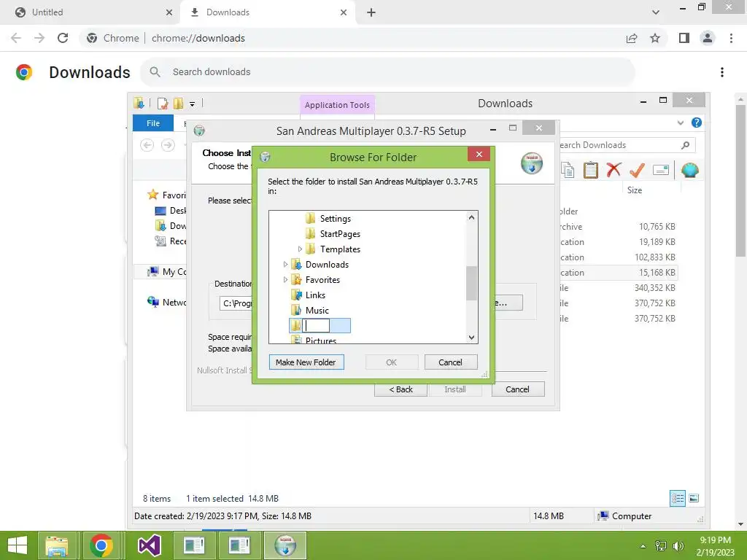Close the Browse For Folder dialog
The width and height of the screenshot is (747, 560).
point(479,155)
